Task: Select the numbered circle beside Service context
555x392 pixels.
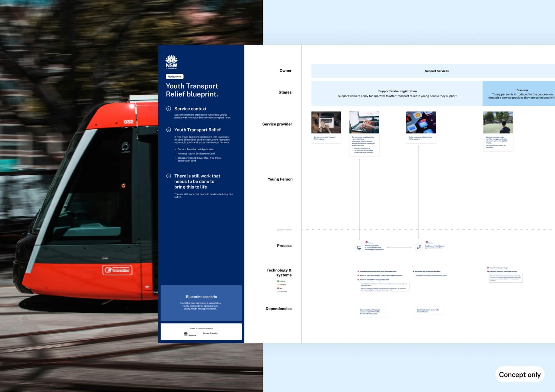Action: coord(168,109)
